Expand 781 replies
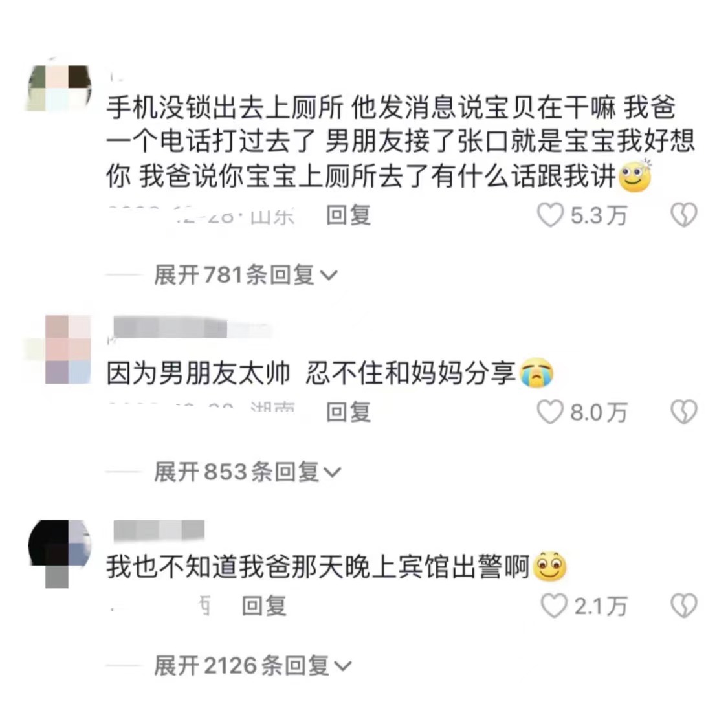Screen dimensions: 728x726 (x=245, y=275)
